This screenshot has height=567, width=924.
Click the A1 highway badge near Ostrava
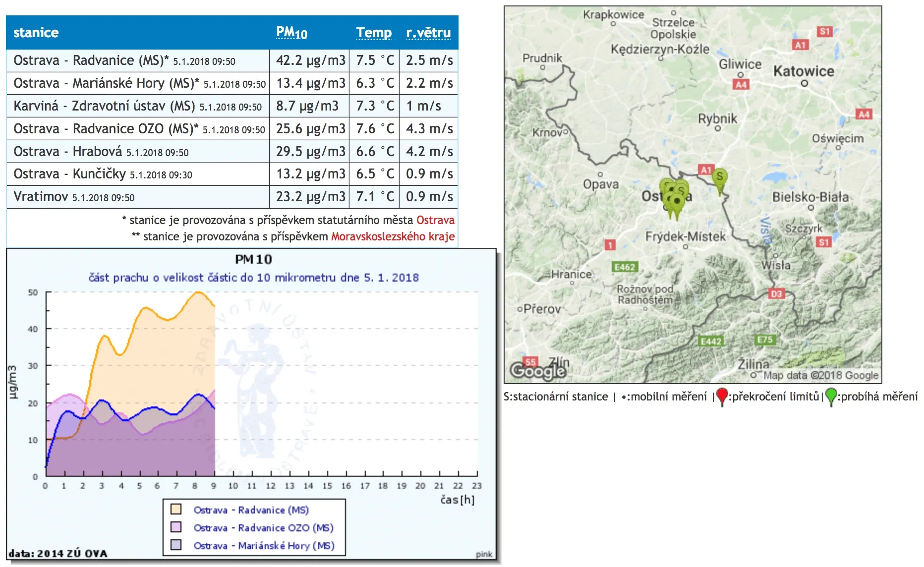(x=705, y=170)
